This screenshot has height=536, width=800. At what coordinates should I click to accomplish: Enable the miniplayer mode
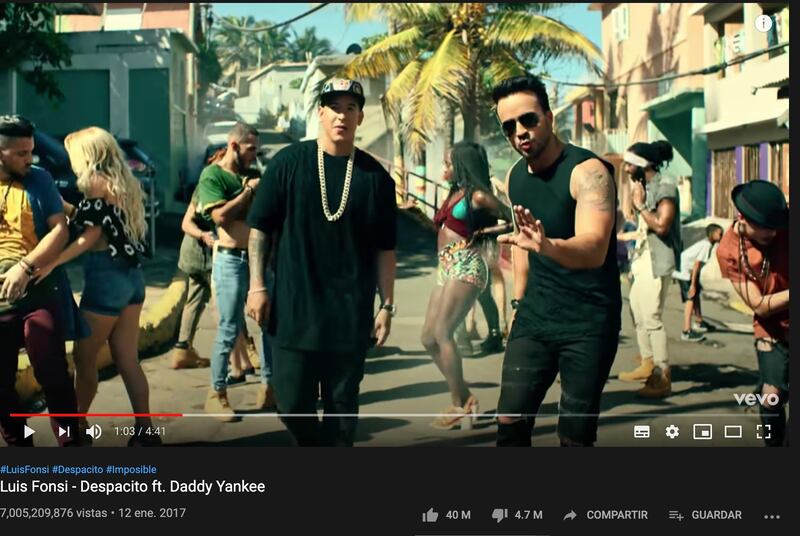[x=703, y=431]
